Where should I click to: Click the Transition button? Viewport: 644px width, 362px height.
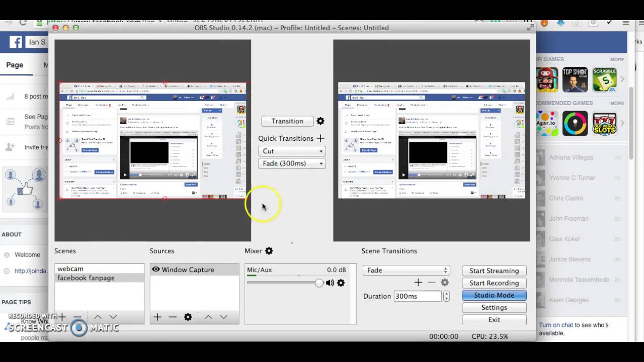click(287, 121)
